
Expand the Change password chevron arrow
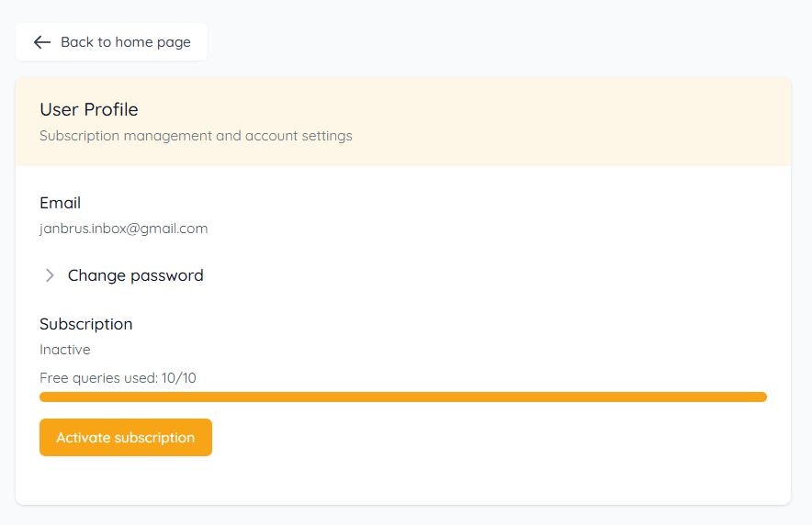[50, 275]
